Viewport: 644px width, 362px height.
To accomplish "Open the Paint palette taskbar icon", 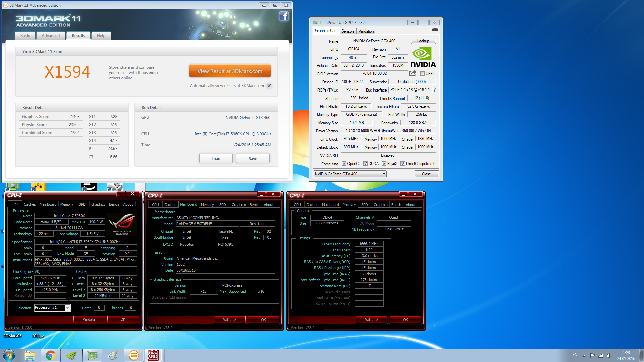I will pyautogui.click(x=113, y=355).
